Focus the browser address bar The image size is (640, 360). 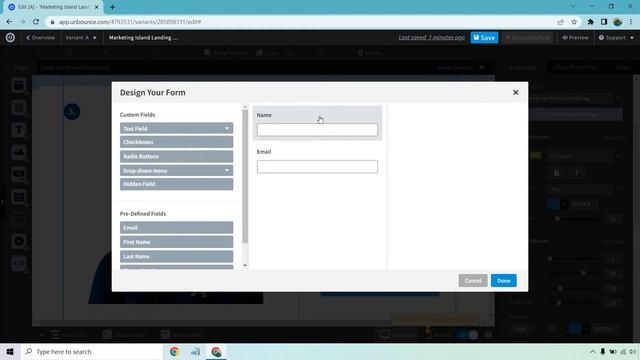pyautogui.click(x=302, y=22)
